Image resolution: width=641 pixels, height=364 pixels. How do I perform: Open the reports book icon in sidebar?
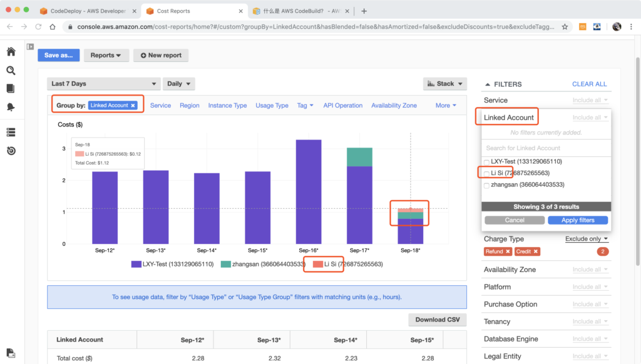[11, 88]
